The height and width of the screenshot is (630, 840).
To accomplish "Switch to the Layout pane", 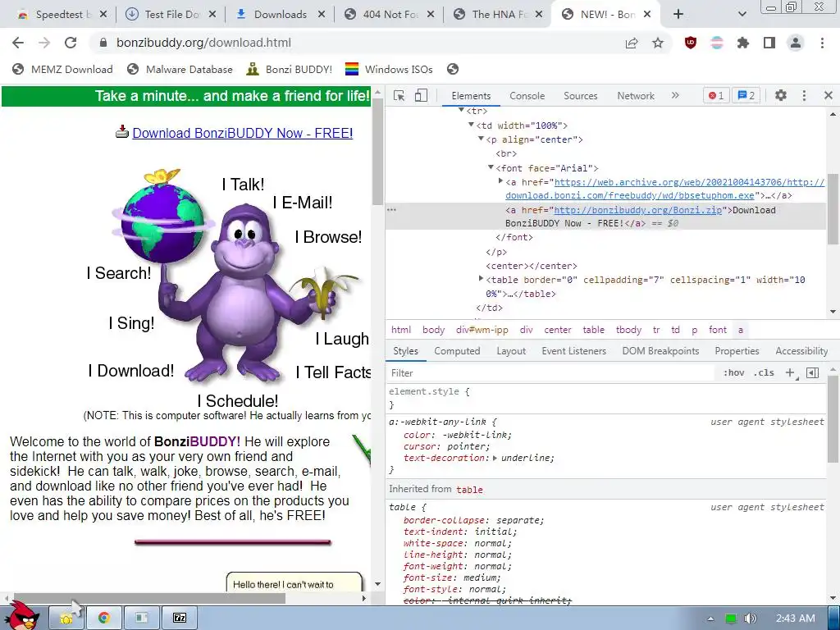I will [x=511, y=351].
